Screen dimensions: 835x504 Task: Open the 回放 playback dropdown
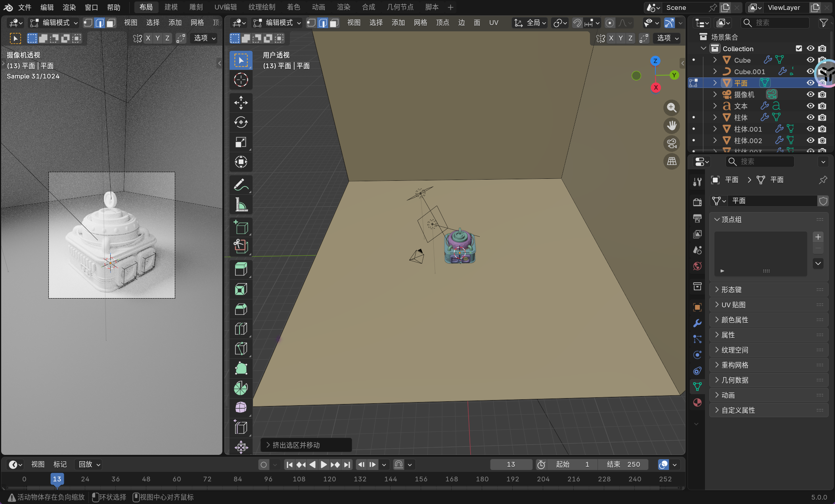tap(89, 464)
